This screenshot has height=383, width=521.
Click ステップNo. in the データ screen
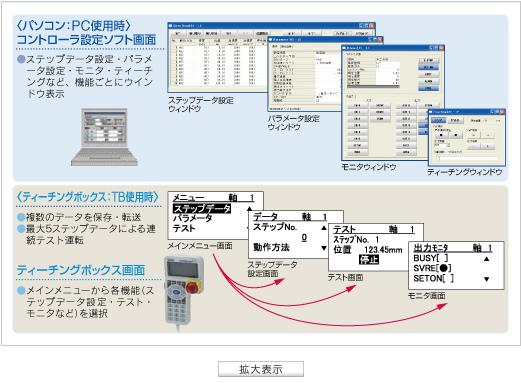pyautogui.click(x=275, y=227)
